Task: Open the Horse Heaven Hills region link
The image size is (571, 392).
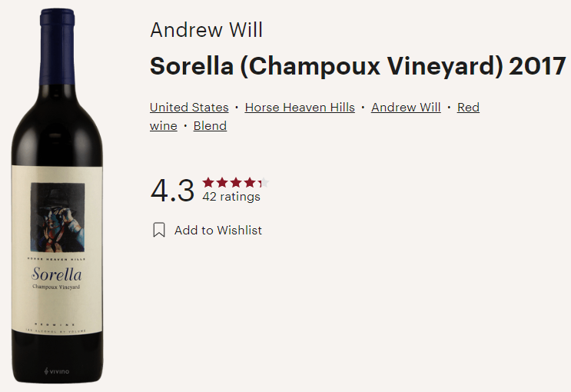Action: click(300, 108)
